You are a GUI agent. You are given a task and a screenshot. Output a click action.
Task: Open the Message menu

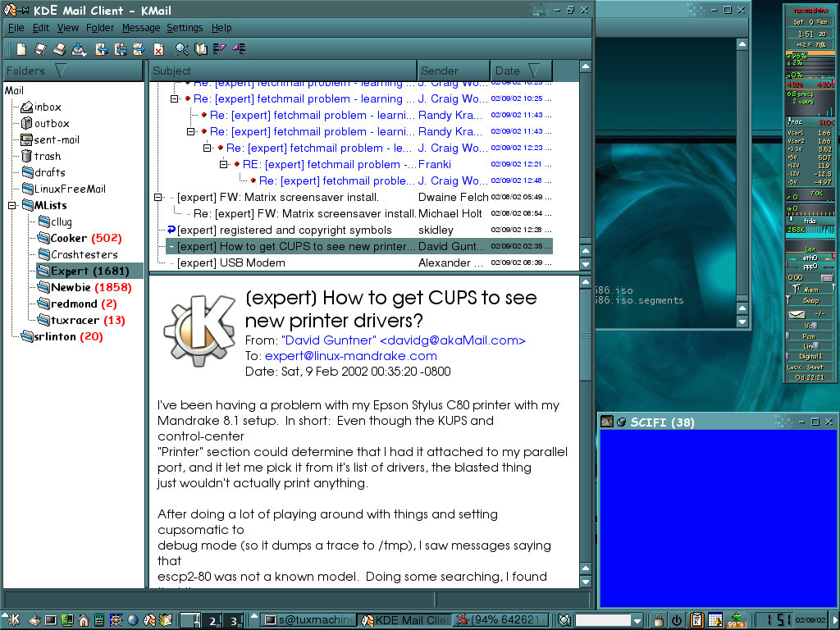pyautogui.click(x=141, y=28)
